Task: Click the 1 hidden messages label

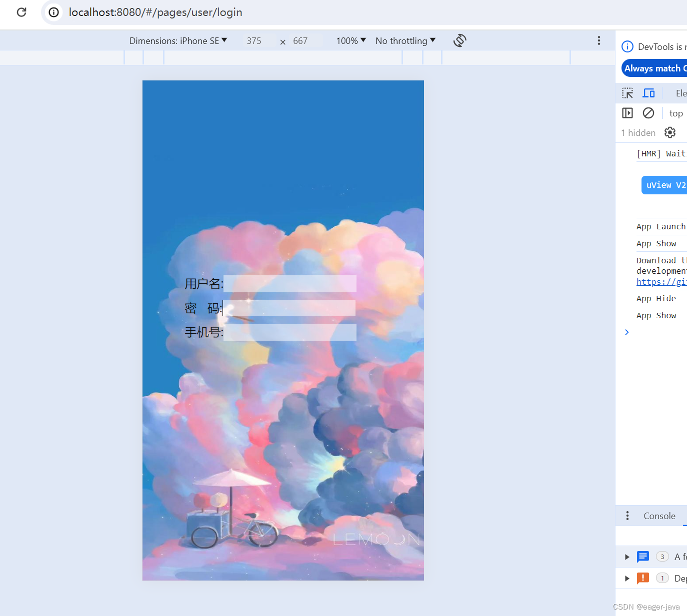Action: click(638, 133)
